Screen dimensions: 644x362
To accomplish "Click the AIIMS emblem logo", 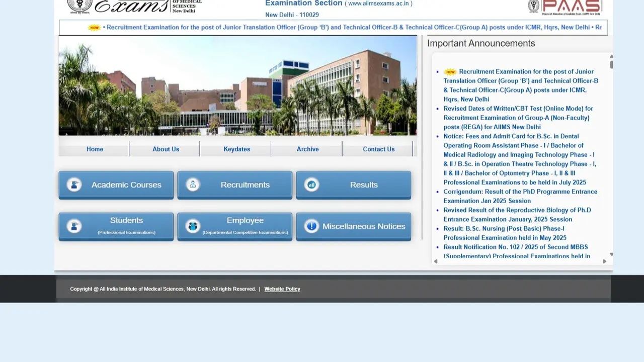I will (78, 5).
